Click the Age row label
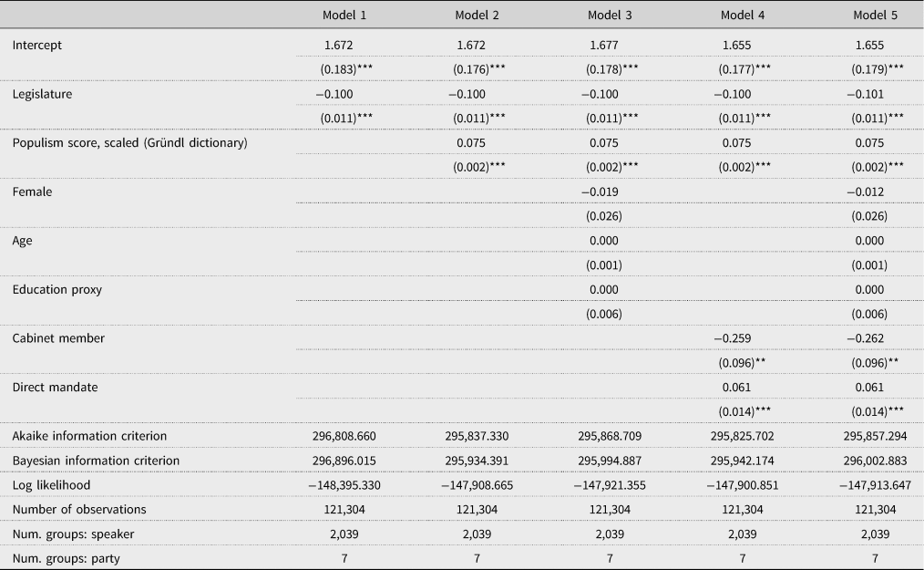The image size is (924, 570). coord(24,241)
